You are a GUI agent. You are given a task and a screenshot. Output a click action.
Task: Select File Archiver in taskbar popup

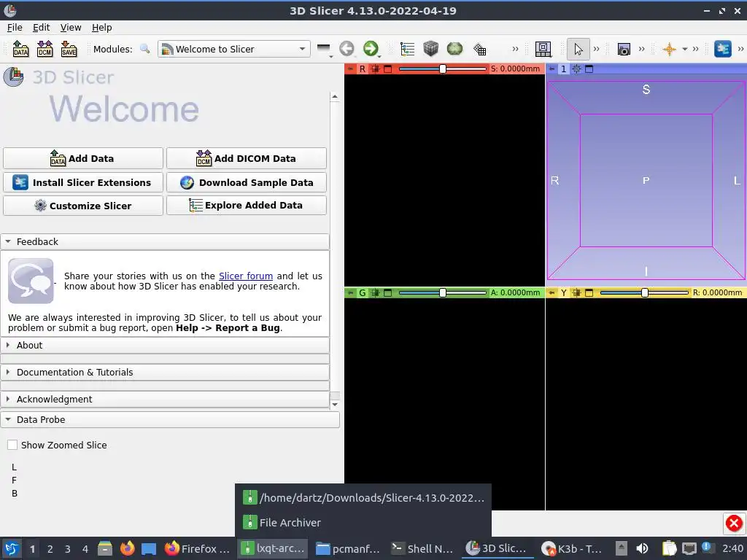click(363, 522)
